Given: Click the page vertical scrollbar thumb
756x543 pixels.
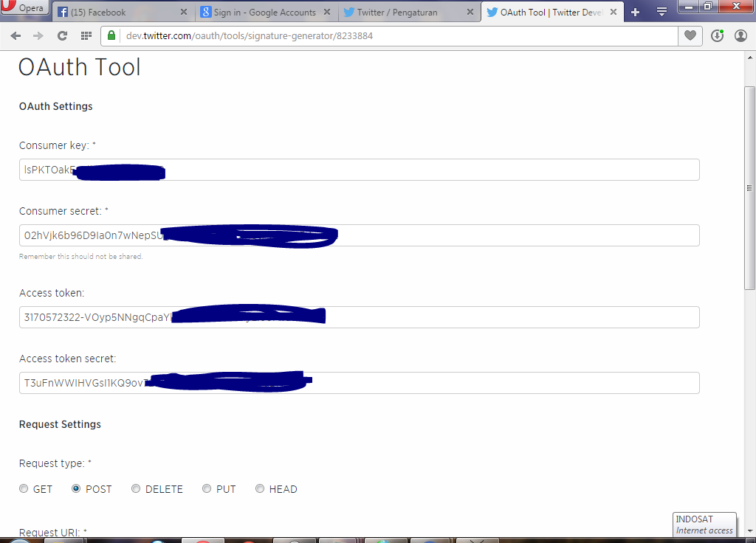Looking at the screenshot, I should [x=749, y=188].
